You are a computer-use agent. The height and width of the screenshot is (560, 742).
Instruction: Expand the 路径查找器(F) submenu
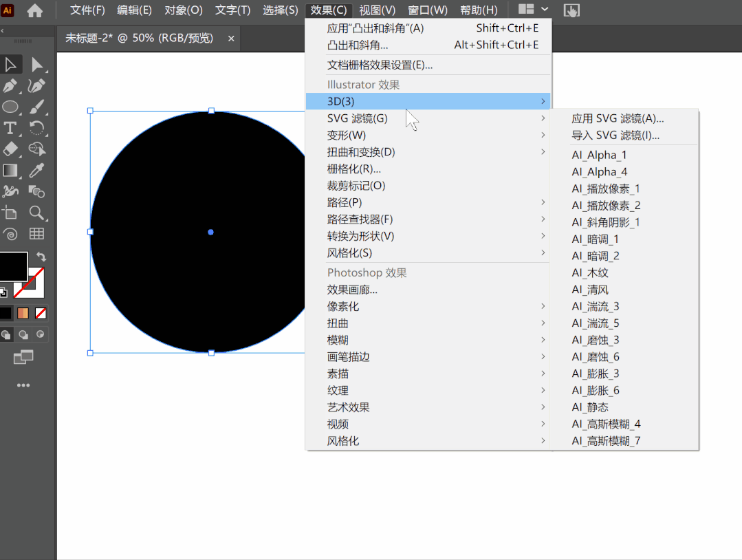tap(428, 219)
